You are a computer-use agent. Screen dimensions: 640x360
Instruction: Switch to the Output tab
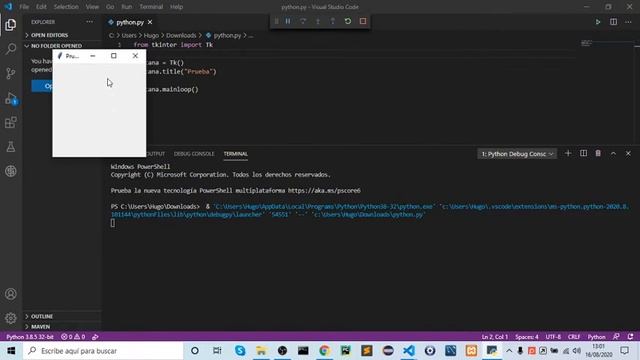[156, 154]
